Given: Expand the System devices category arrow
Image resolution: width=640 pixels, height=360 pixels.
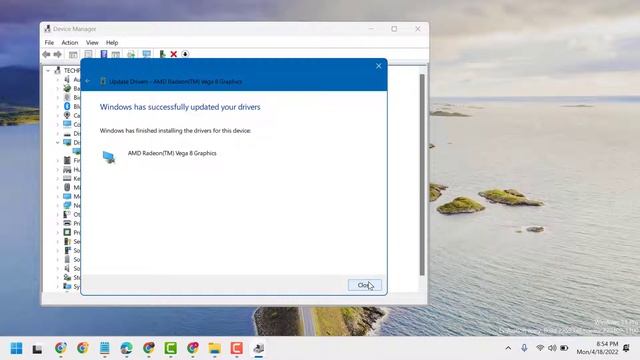Looking at the screenshot, I should click(x=58, y=286).
